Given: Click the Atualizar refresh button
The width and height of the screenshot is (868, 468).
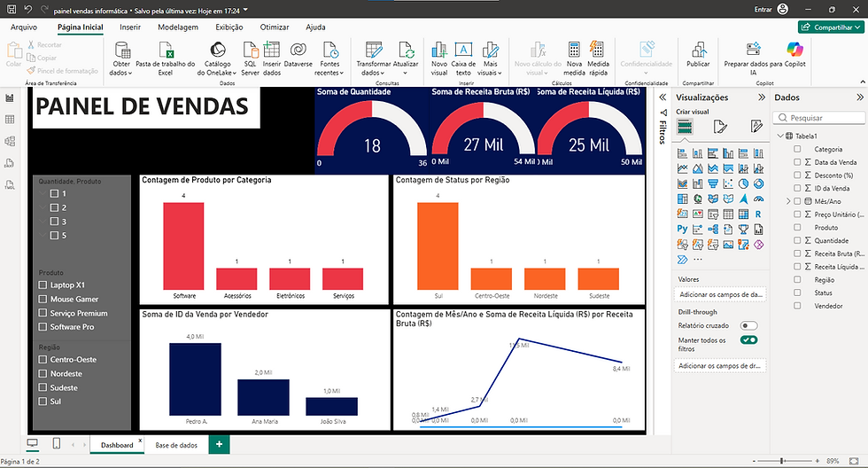Looking at the screenshot, I should tap(406, 58).
